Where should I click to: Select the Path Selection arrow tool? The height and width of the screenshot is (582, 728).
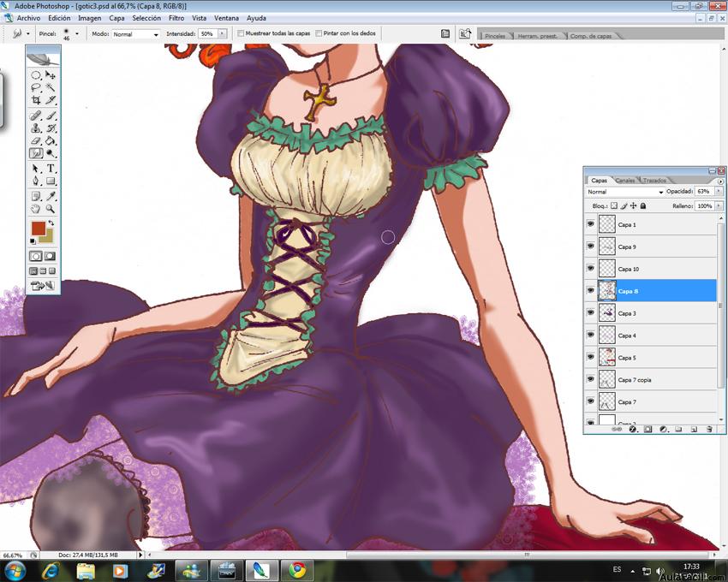[x=36, y=169]
